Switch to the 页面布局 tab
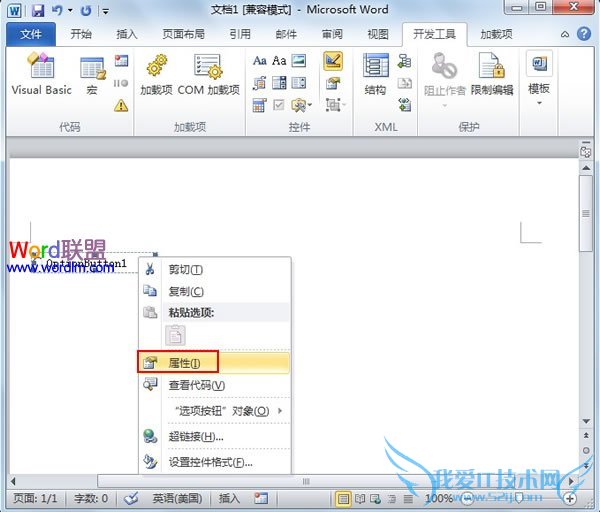 click(184, 34)
